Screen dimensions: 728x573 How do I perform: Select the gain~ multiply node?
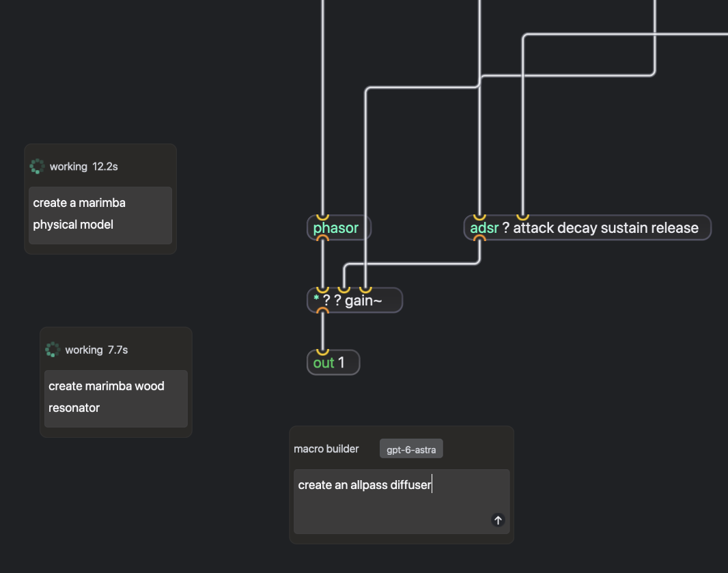pyautogui.click(x=354, y=301)
